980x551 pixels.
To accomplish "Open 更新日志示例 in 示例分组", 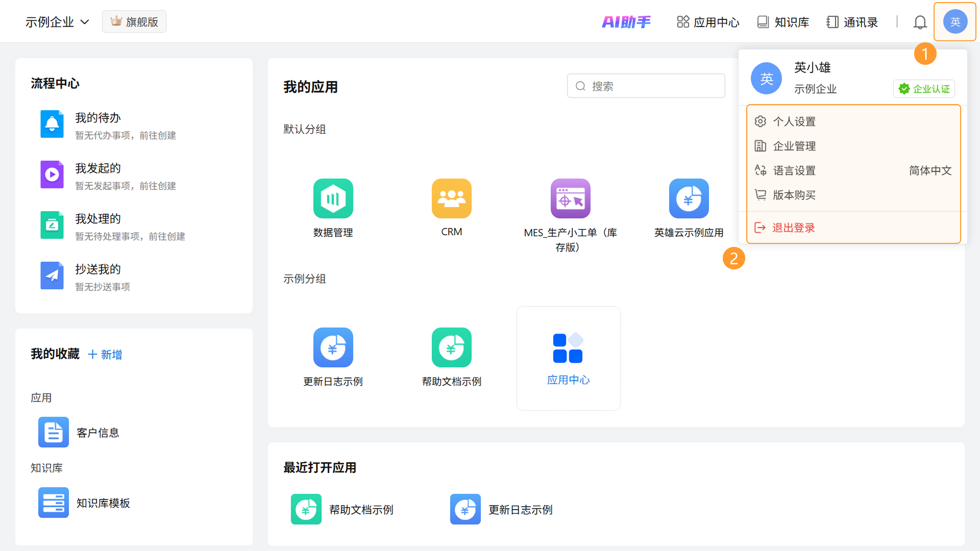I will point(333,347).
